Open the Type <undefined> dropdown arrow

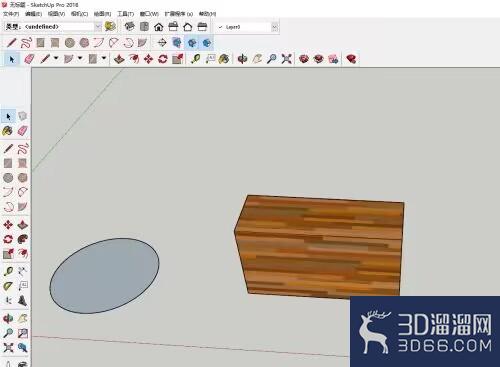click(x=98, y=26)
